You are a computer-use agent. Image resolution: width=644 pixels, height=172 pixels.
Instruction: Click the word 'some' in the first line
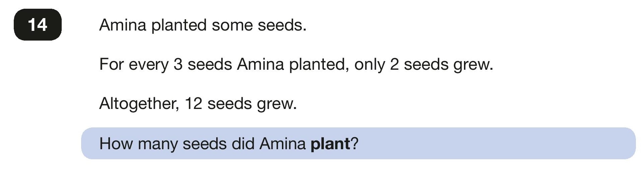coord(232,26)
